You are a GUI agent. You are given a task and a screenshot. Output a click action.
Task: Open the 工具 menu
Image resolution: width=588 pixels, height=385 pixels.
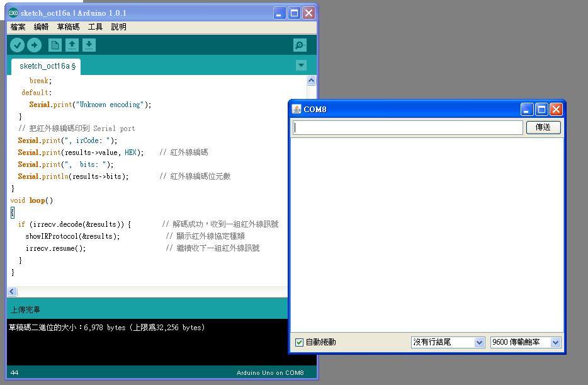click(95, 27)
